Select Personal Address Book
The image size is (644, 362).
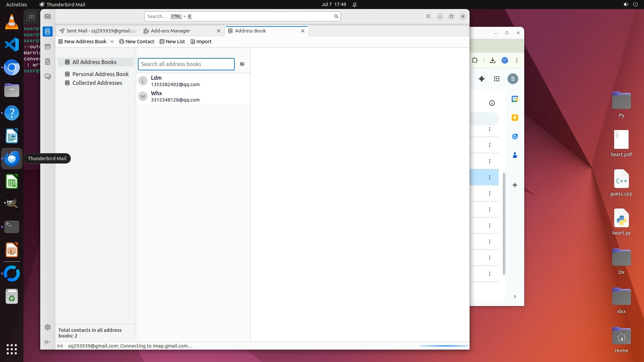(x=100, y=74)
